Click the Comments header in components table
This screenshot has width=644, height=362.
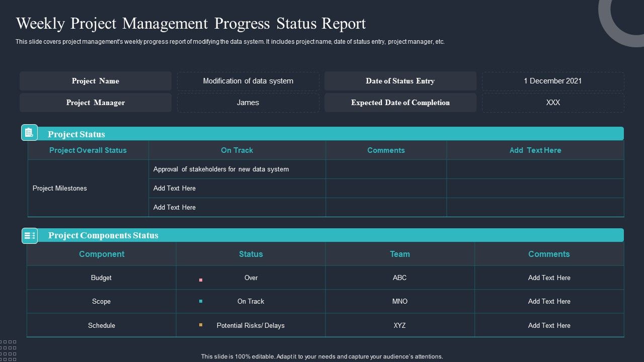549,254
